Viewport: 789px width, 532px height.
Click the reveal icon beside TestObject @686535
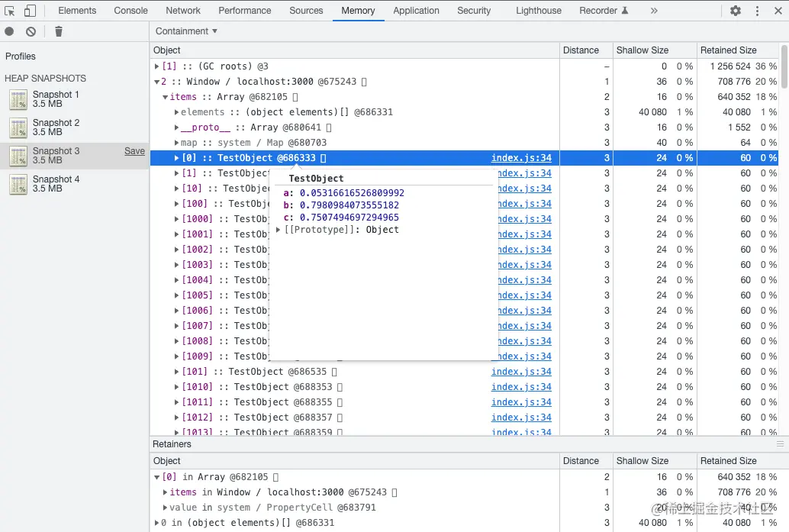pyautogui.click(x=335, y=372)
